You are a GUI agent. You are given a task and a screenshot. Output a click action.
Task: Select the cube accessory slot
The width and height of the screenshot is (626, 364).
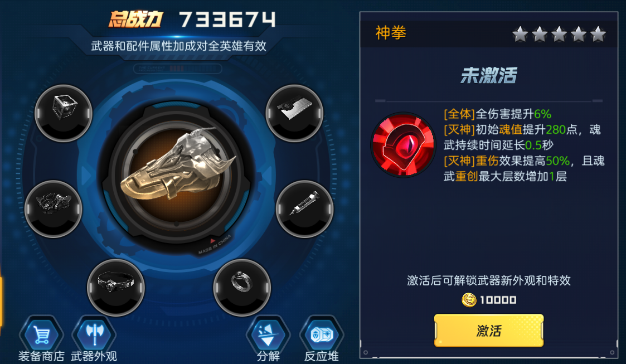point(64,113)
